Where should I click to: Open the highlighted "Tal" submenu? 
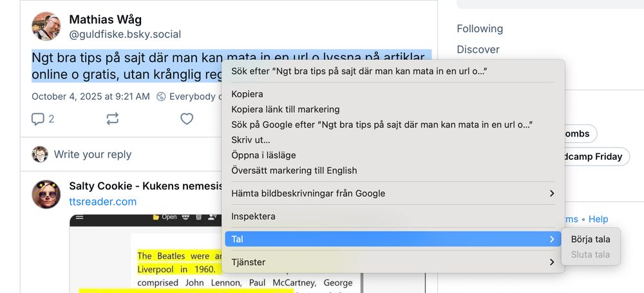[393, 239]
